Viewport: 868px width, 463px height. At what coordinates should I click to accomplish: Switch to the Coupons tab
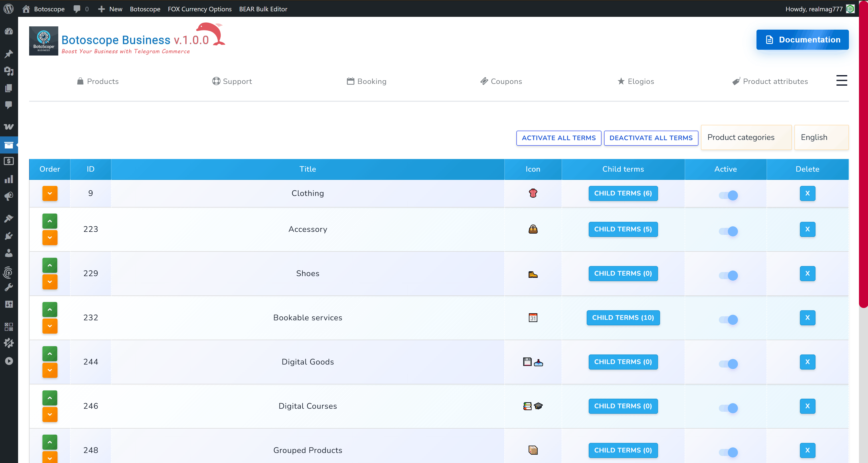(x=501, y=81)
